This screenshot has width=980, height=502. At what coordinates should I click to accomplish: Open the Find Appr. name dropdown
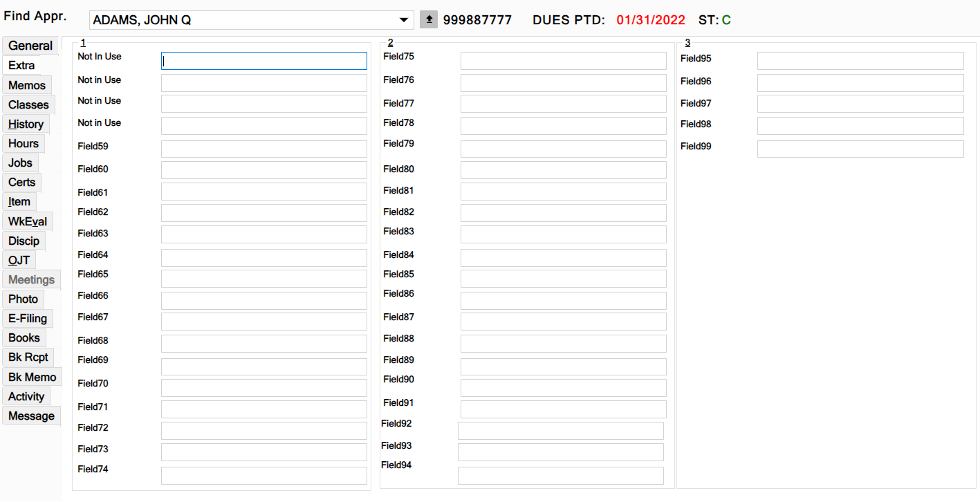click(403, 20)
